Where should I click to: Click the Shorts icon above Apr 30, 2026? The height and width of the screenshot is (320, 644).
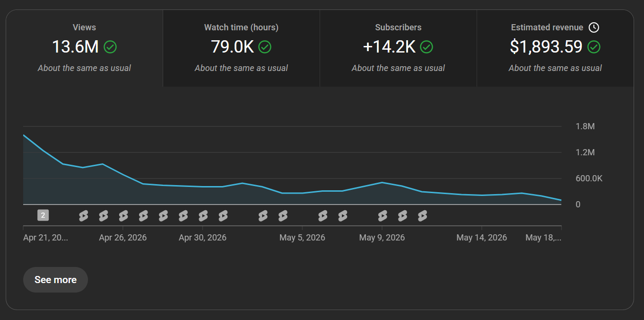coord(203,216)
